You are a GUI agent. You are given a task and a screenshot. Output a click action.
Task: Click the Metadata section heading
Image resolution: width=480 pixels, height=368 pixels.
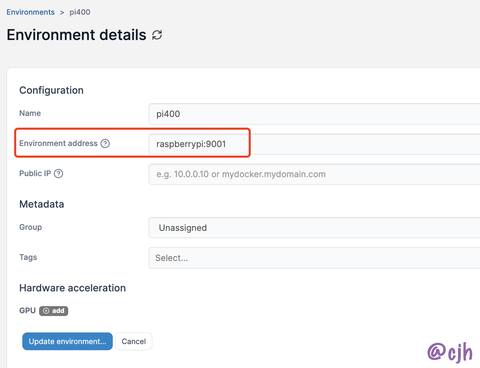pos(42,204)
